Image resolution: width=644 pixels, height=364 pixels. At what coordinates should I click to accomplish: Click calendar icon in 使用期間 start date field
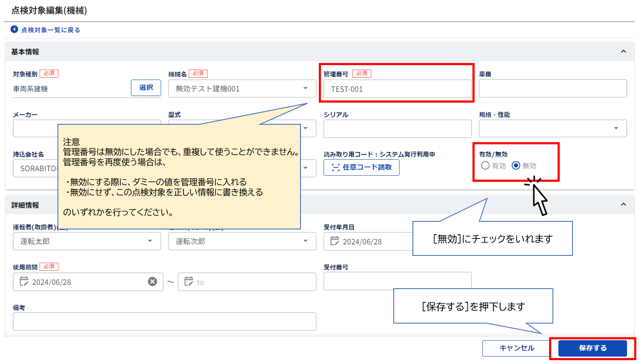click(x=24, y=281)
